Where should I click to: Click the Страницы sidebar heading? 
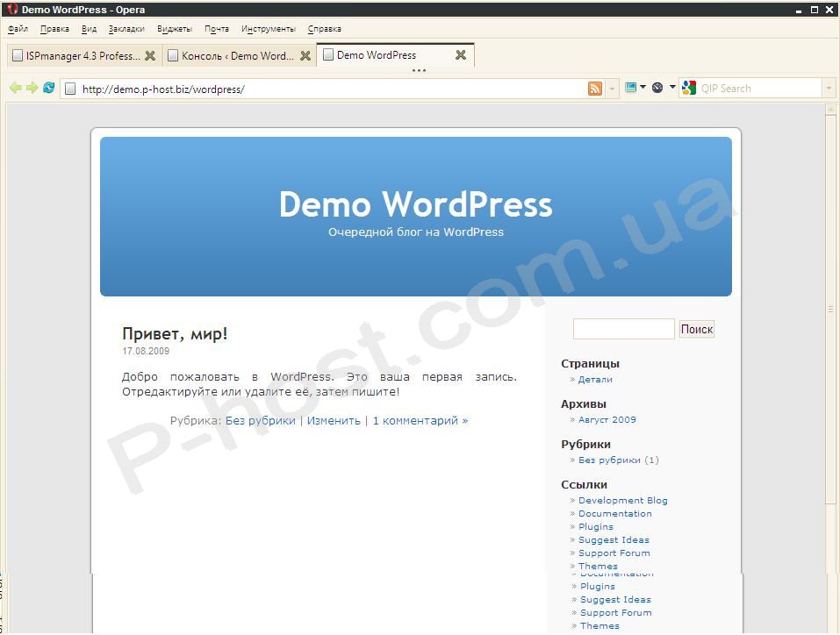pyautogui.click(x=590, y=363)
